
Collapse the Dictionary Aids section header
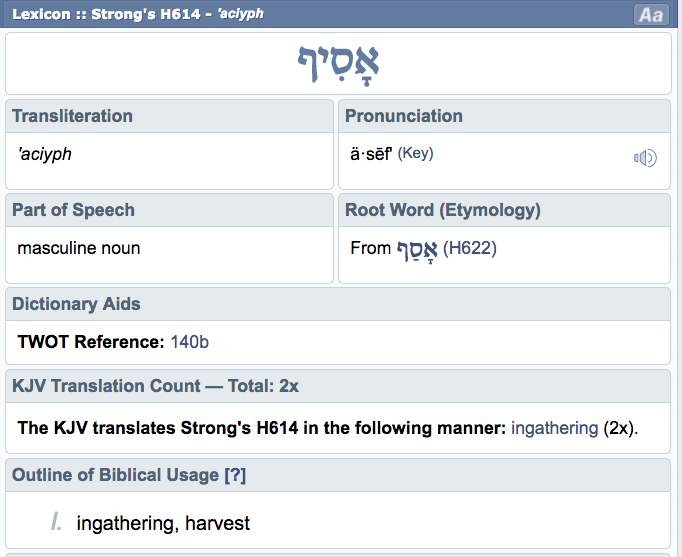(76, 304)
